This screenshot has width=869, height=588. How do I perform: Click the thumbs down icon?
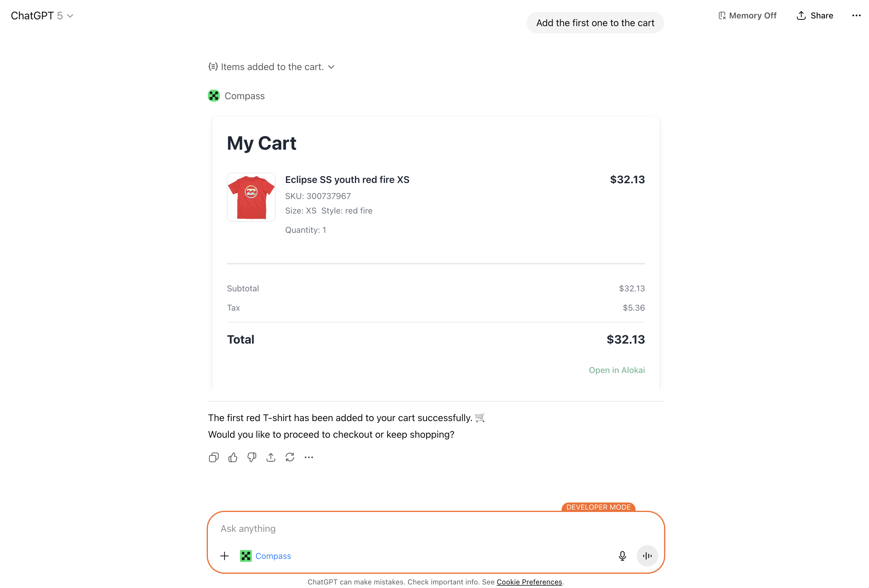pos(252,457)
